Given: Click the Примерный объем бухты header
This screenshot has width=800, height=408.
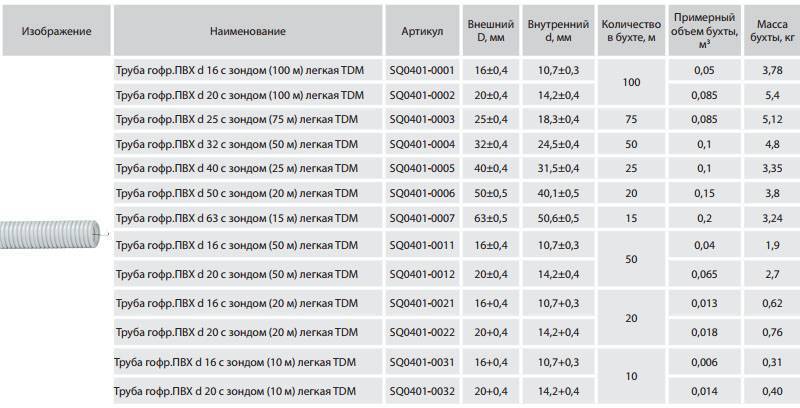Looking at the screenshot, I should 705,31.
